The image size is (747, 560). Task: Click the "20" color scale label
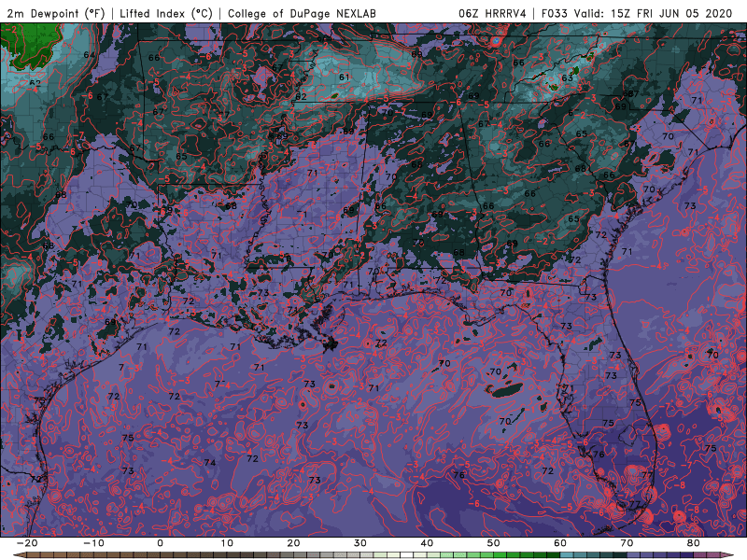[293, 543]
